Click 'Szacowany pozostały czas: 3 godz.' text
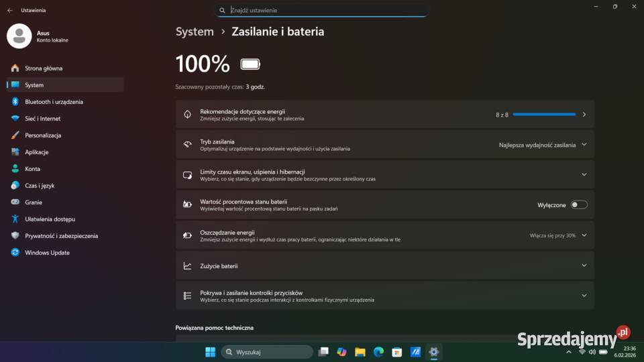The image size is (644, 362). coord(220,87)
